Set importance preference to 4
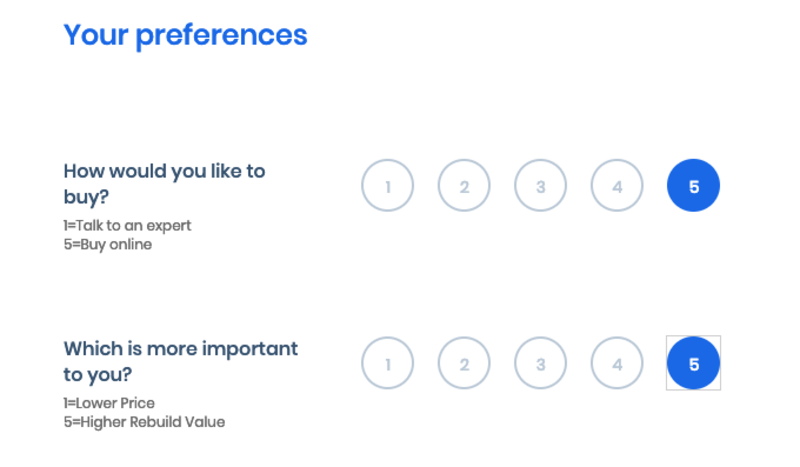The height and width of the screenshot is (467, 800). pyautogui.click(x=617, y=363)
